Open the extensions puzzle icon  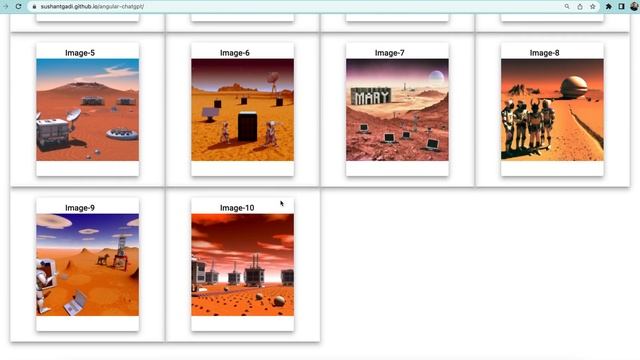coord(609,7)
